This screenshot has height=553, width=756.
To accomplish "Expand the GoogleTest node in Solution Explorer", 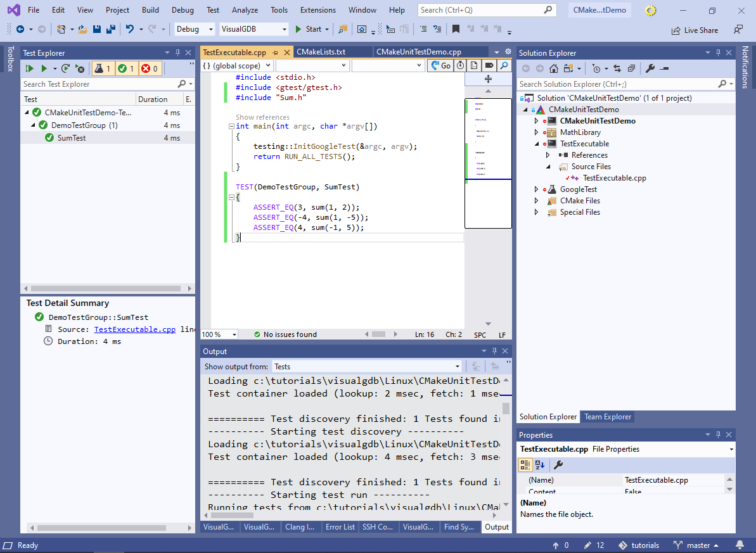I will (x=536, y=189).
